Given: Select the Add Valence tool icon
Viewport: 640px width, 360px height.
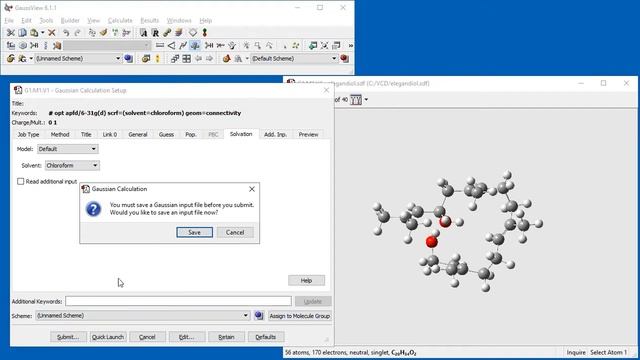Looking at the screenshot, I should pos(209,45).
